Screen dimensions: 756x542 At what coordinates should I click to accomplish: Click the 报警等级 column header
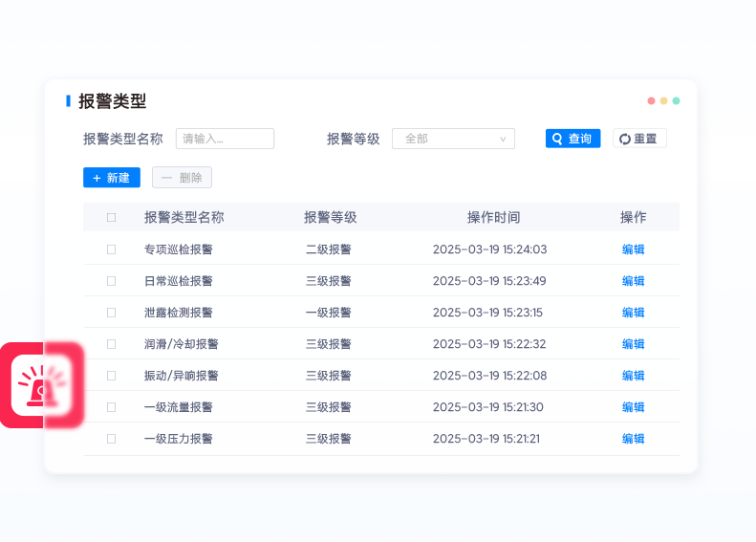point(330,217)
